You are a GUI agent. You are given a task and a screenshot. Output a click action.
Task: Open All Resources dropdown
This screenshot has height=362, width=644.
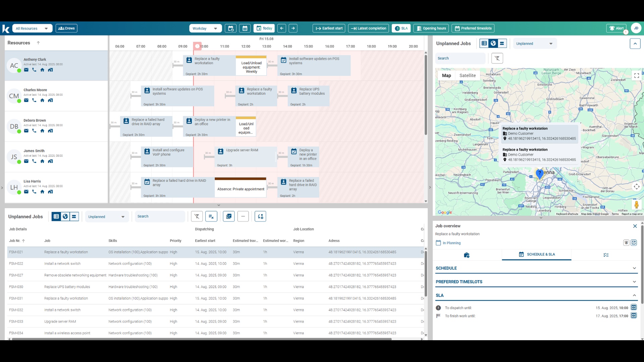pos(32,28)
